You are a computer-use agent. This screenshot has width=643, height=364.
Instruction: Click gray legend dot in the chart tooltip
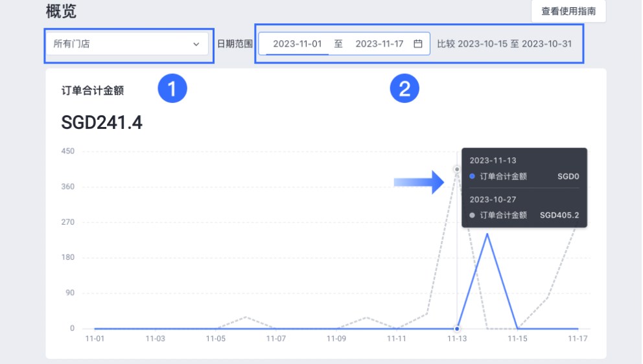[x=472, y=215]
